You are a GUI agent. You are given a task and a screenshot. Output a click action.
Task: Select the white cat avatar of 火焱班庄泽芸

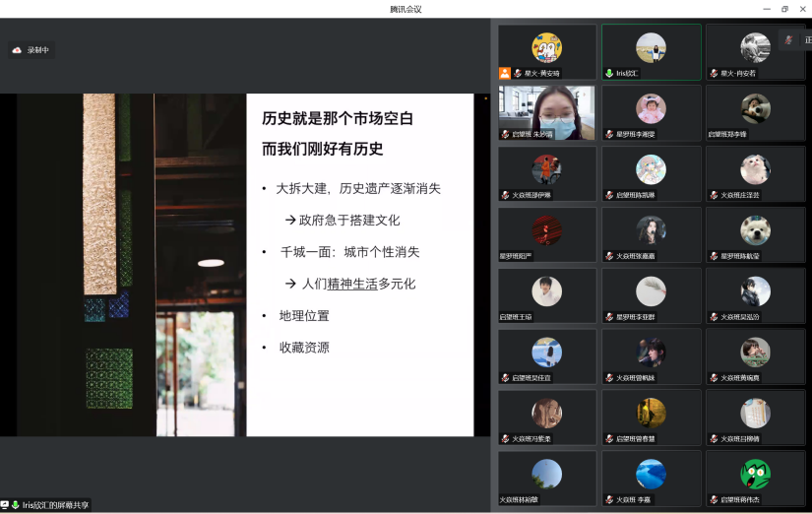click(755, 169)
